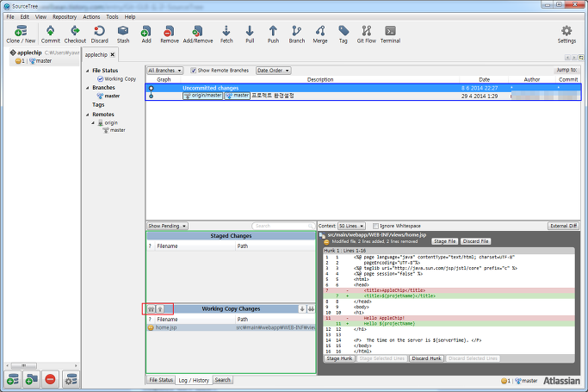The height and width of the screenshot is (392, 588).
Task: Fetch from the remote via toolbar
Action: (x=226, y=34)
